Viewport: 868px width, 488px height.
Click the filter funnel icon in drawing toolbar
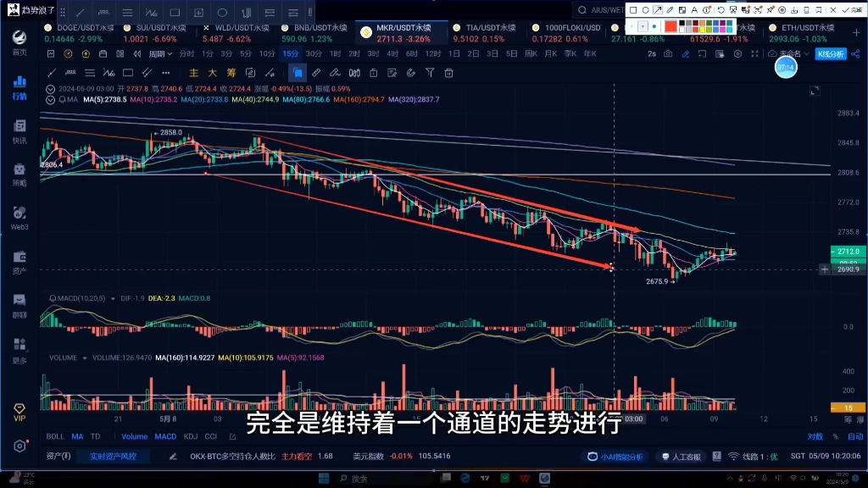click(430, 73)
